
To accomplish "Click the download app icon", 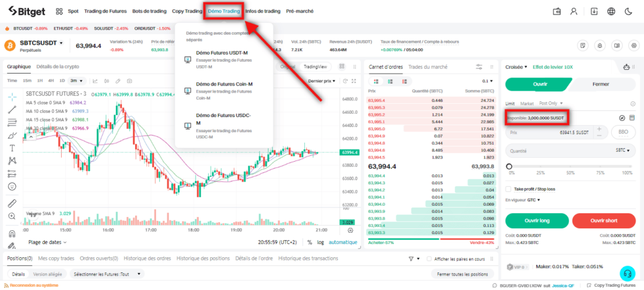I will pos(594,11).
